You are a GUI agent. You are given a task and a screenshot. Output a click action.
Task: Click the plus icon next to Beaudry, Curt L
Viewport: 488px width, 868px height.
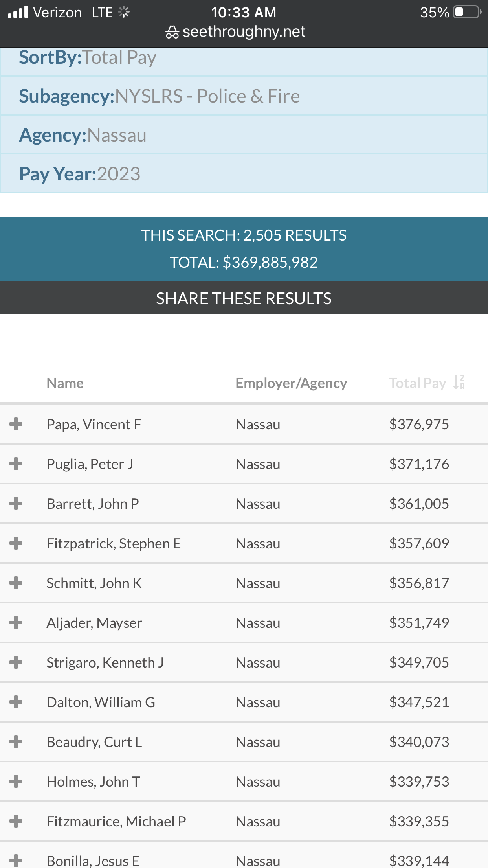pyautogui.click(x=16, y=742)
